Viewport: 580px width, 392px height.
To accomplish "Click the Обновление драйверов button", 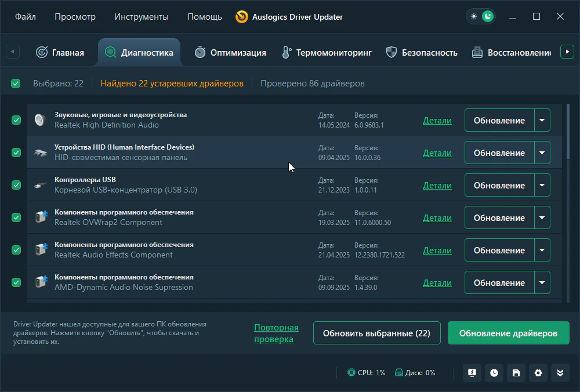I will pyautogui.click(x=508, y=333).
